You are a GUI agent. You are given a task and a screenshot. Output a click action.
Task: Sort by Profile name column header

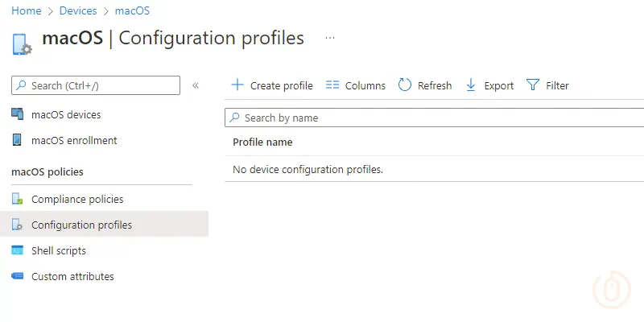(262, 142)
